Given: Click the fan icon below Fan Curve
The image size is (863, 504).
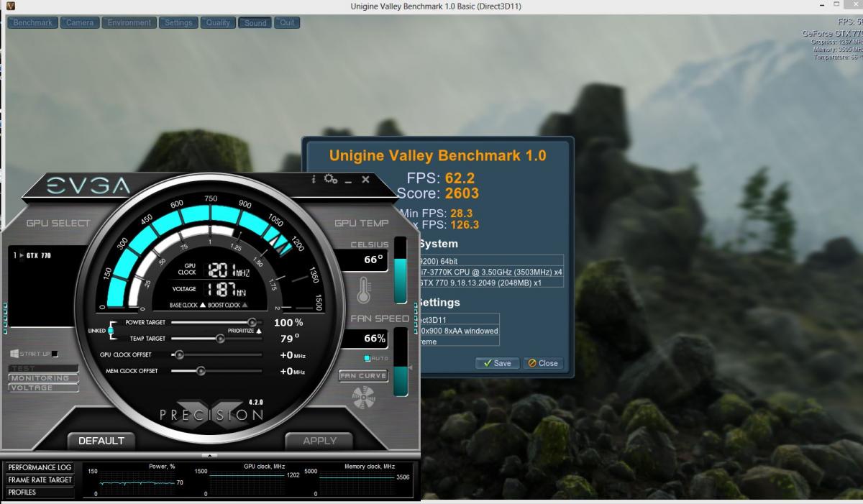Looking at the screenshot, I should coord(363,397).
